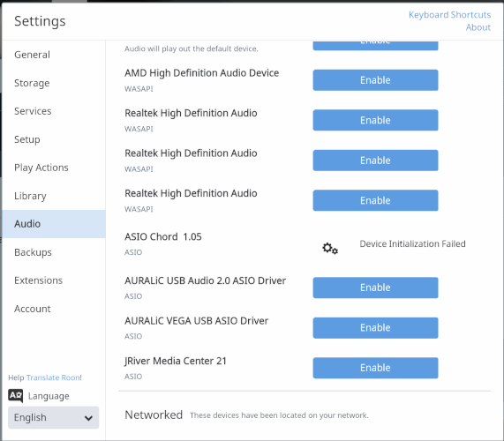Enable AMD High Definition Audio Device

pyautogui.click(x=375, y=80)
